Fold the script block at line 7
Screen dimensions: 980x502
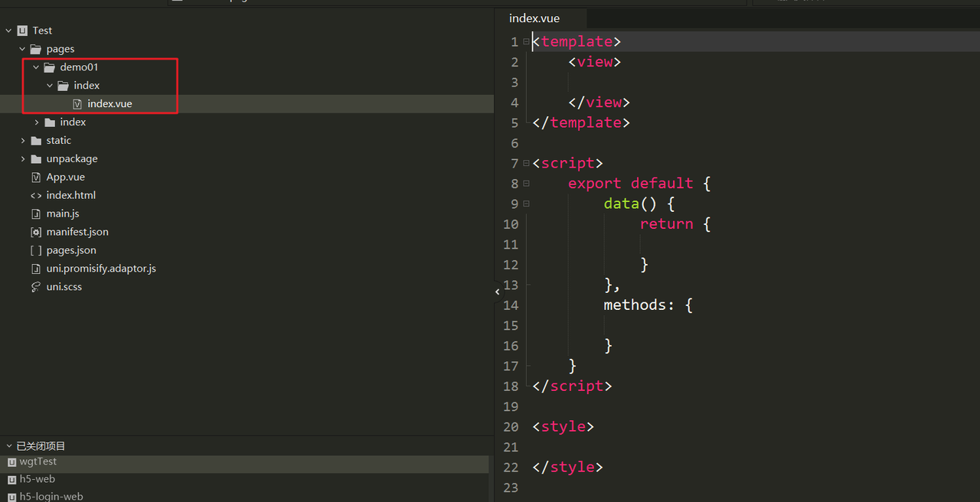526,163
